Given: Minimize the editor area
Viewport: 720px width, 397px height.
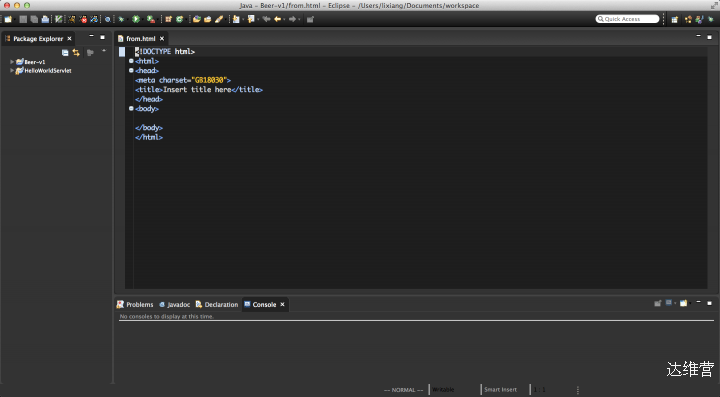Looking at the screenshot, I should tap(698, 36).
